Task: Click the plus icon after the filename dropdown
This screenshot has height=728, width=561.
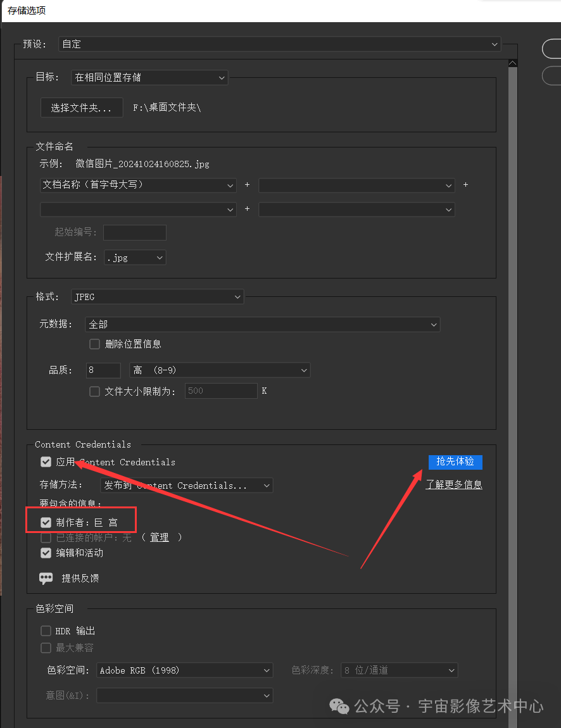Action: [247, 185]
